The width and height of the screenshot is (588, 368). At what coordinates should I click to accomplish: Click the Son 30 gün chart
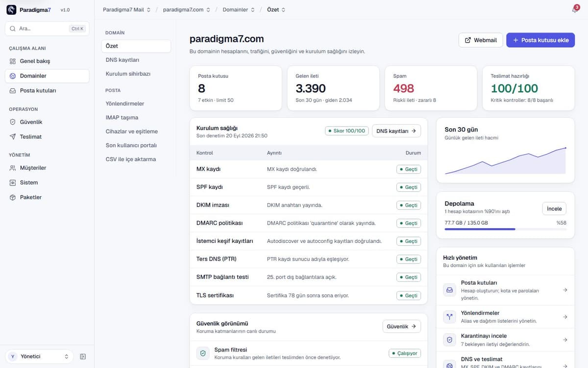pyautogui.click(x=505, y=160)
